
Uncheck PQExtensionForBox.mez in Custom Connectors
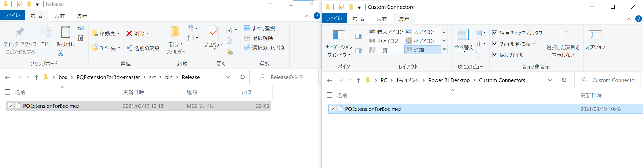tap(333, 109)
